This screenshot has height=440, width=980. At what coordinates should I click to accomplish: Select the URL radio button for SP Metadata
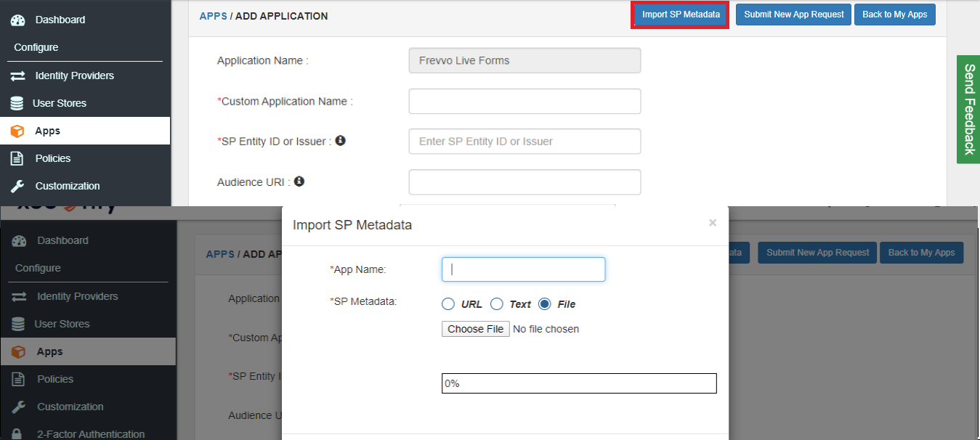pyautogui.click(x=448, y=304)
